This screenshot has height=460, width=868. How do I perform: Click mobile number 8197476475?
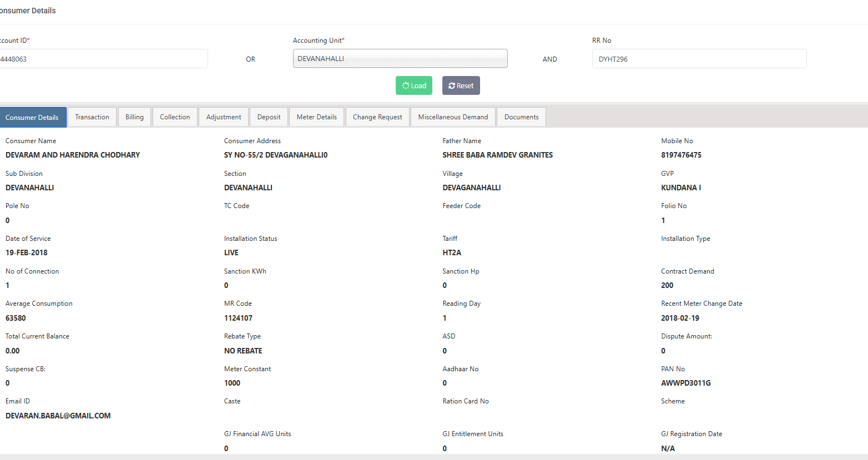pyautogui.click(x=682, y=155)
